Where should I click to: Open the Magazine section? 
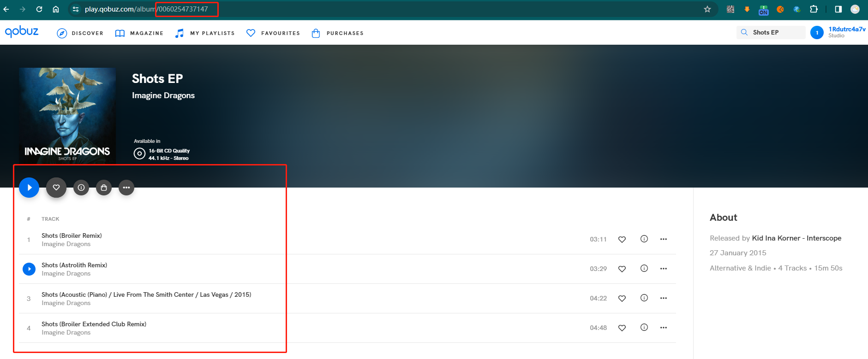click(x=139, y=33)
